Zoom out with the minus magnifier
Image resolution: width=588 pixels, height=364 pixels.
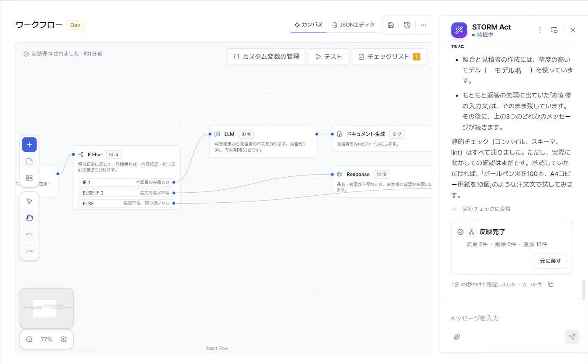tap(29, 339)
